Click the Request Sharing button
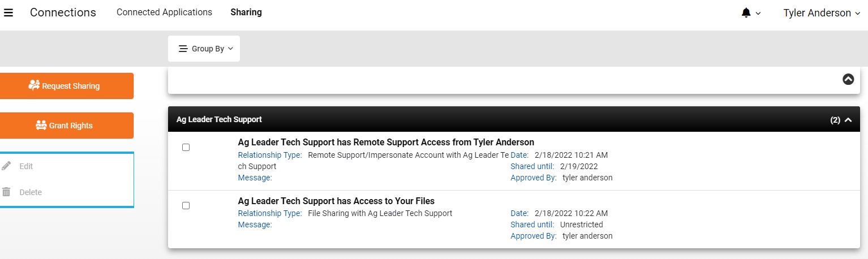This screenshot has height=259, width=868. click(x=66, y=86)
